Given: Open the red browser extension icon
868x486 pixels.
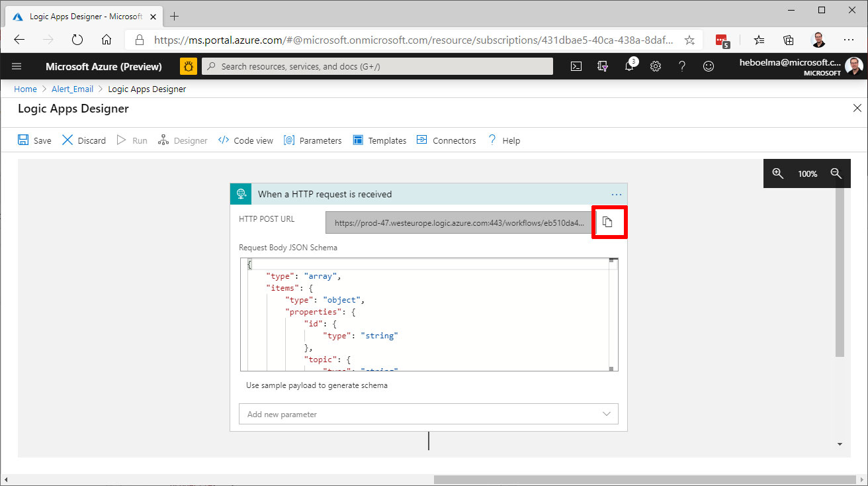Looking at the screenshot, I should pyautogui.click(x=722, y=40).
